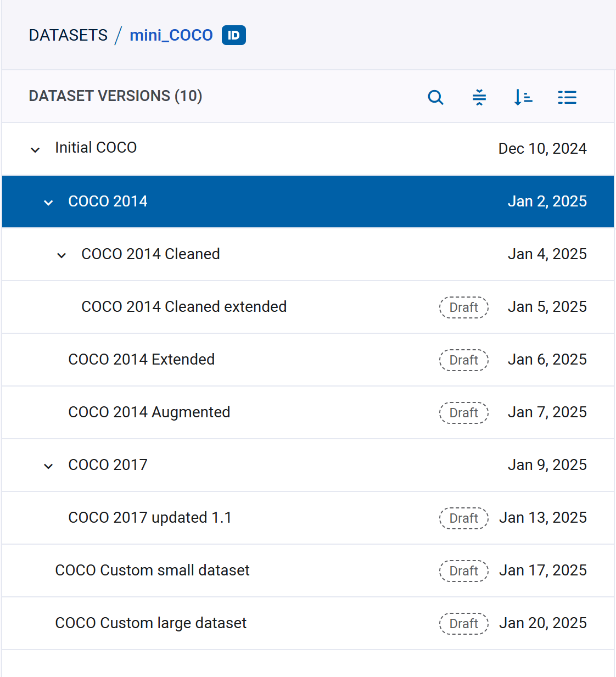Collapse the COCO 2017 branch
The width and height of the screenshot is (616, 677).
click(x=48, y=465)
